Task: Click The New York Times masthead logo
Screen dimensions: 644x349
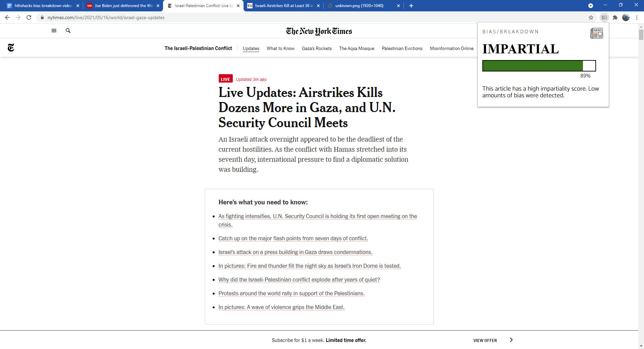Action: [x=319, y=31]
